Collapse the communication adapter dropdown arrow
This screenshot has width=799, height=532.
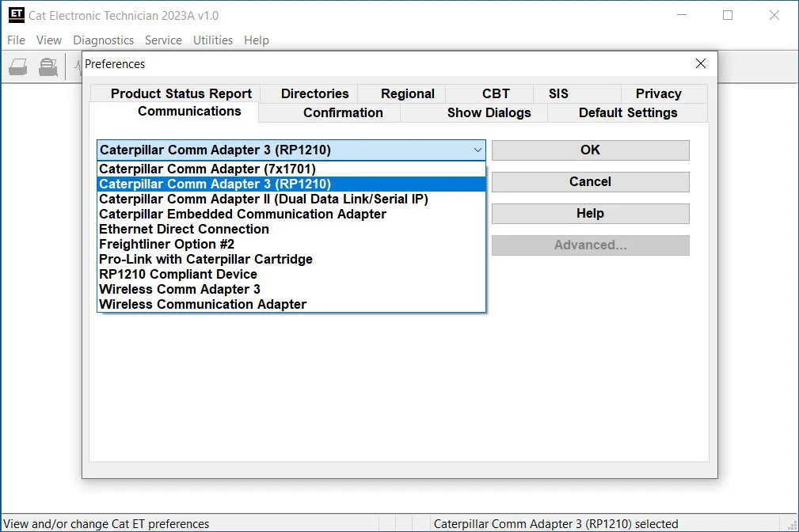pyautogui.click(x=477, y=150)
